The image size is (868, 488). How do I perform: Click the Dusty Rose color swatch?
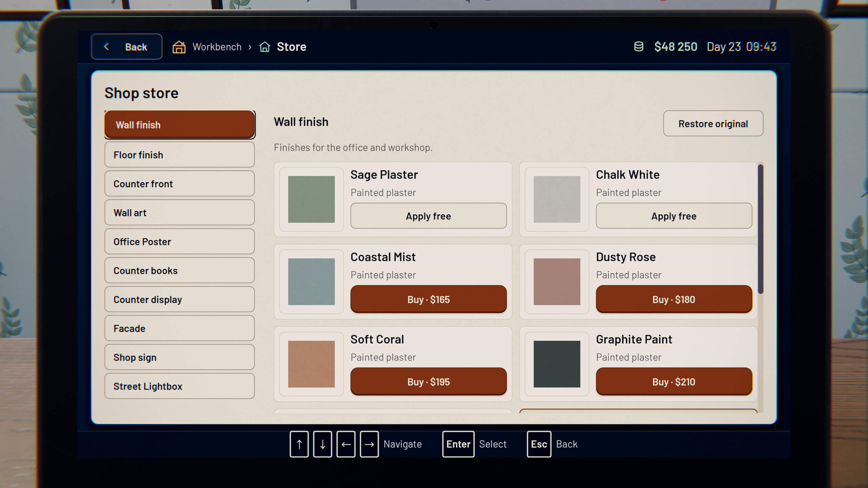coord(557,282)
